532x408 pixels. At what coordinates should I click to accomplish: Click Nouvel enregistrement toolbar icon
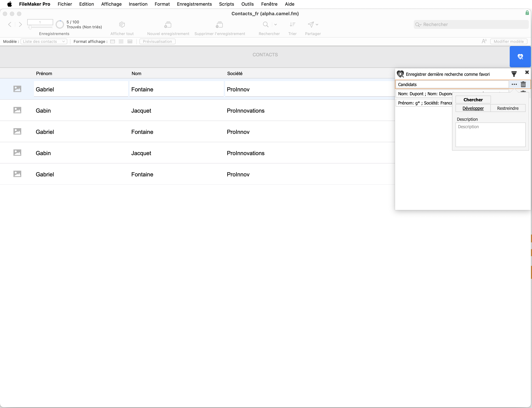168,25
